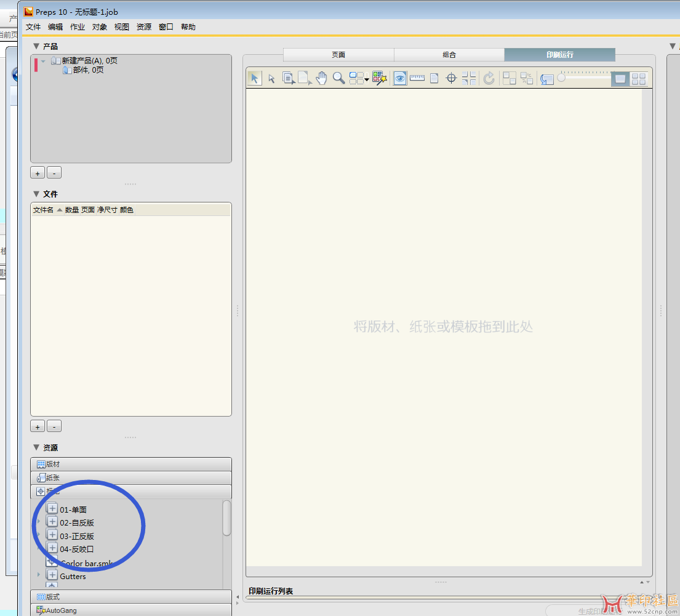
Task: Click the layout grid tool icon
Action: pos(356,78)
